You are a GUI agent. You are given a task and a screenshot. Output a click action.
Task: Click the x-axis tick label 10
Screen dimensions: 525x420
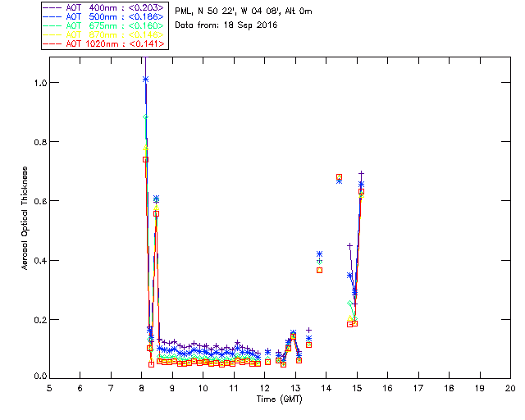pyautogui.click(x=203, y=388)
